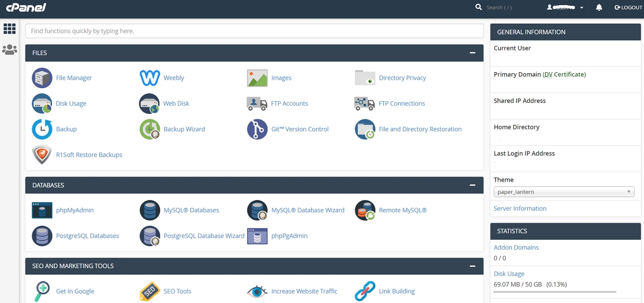Open the File Manager icon
The width and height of the screenshot is (644, 303).
42,78
